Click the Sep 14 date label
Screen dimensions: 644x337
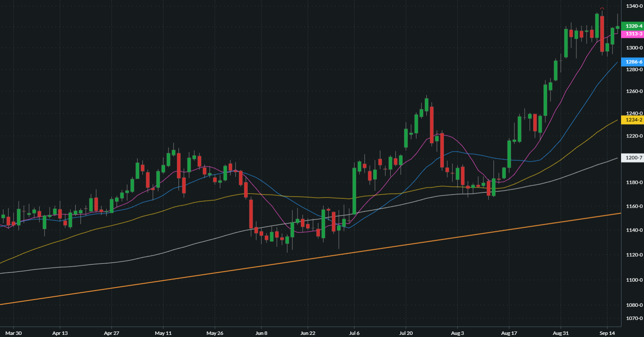click(607, 333)
